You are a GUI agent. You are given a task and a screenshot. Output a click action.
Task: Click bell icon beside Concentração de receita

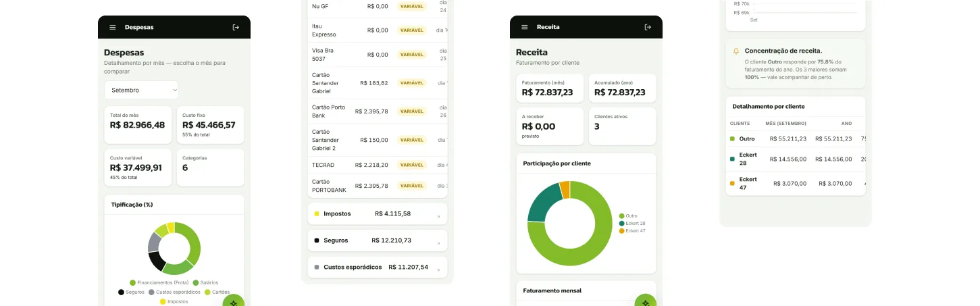[736, 51]
